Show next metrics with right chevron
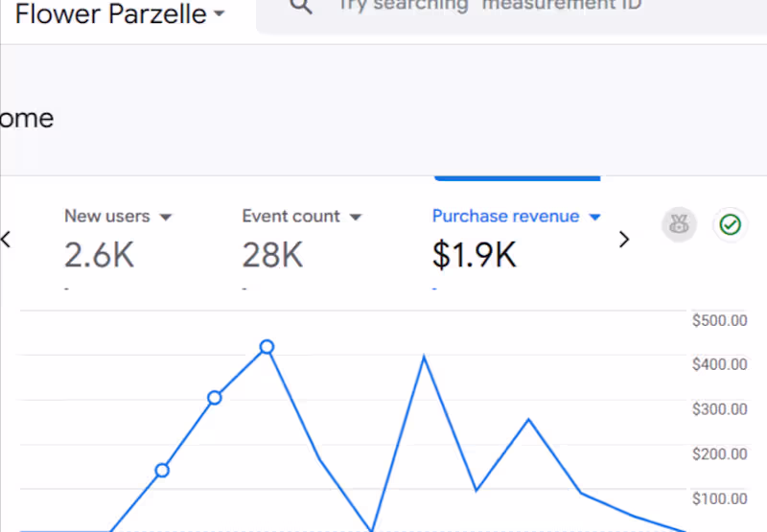This screenshot has width=767, height=532. (x=624, y=240)
